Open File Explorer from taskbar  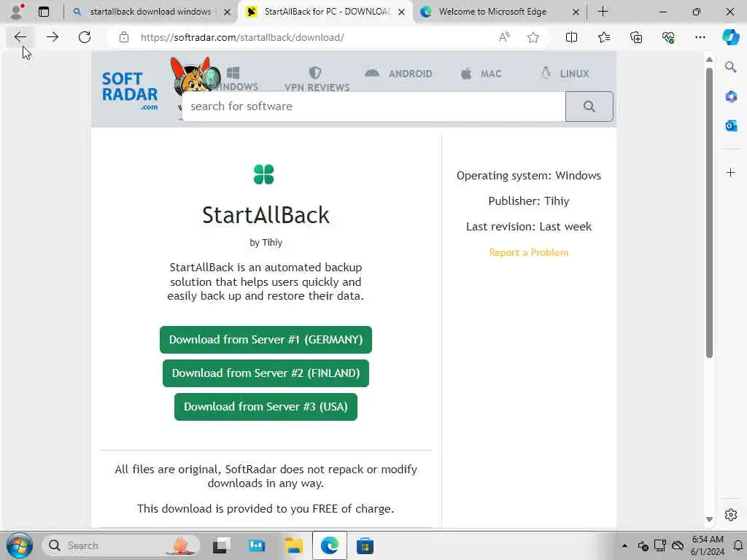point(293,545)
